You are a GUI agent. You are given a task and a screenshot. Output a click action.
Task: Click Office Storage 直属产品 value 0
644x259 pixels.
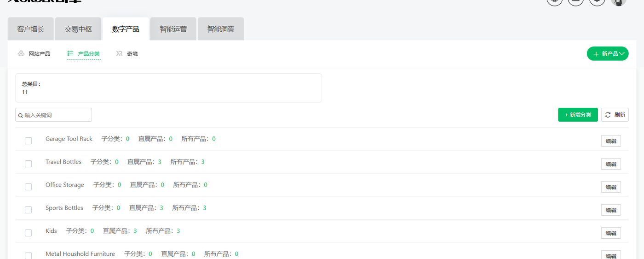click(162, 185)
